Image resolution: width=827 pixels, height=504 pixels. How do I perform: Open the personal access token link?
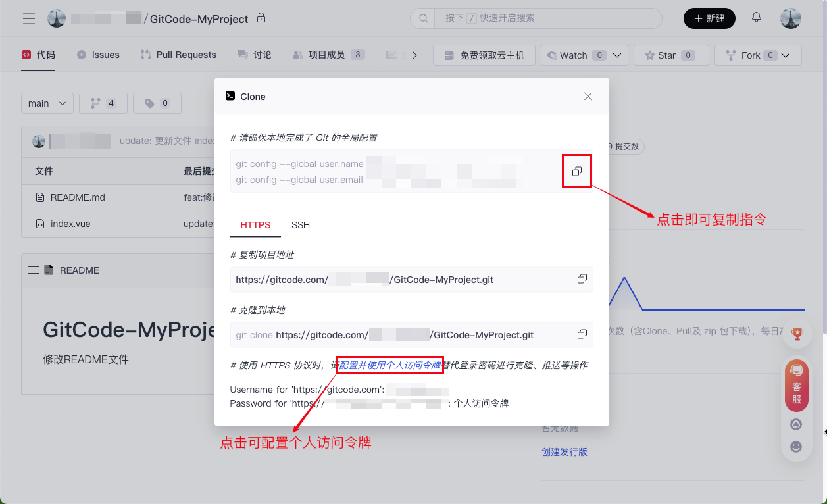pos(389,365)
